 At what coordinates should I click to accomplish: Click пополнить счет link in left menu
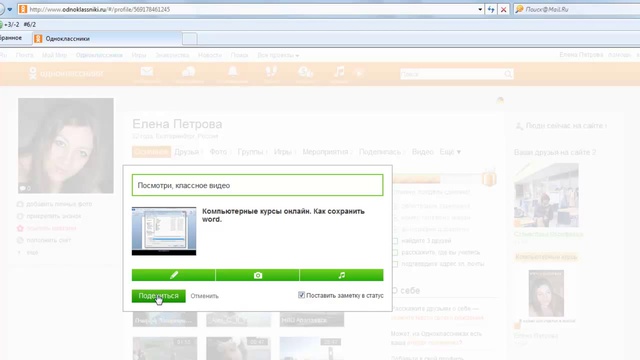[x=49, y=240]
